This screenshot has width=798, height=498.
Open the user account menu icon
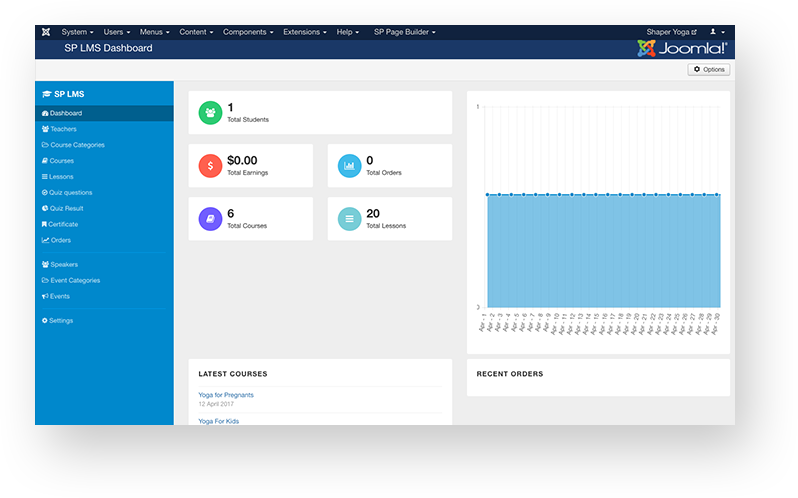pyautogui.click(x=717, y=32)
